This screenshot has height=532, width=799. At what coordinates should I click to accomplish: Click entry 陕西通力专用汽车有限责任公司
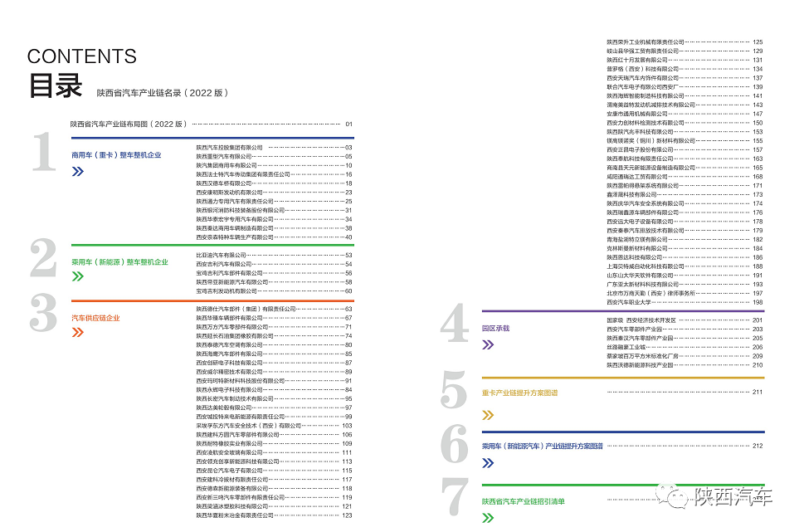pos(235,202)
